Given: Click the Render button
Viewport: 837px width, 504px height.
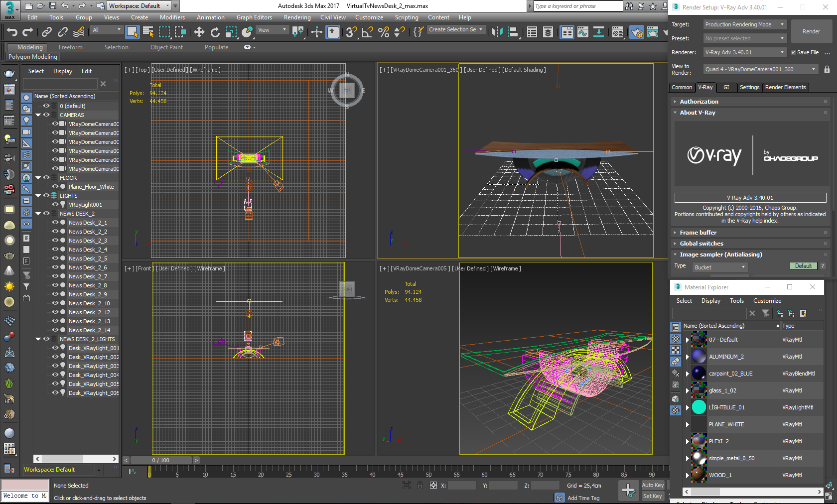Looking at the screenshot, I should [x=811, y=31].
